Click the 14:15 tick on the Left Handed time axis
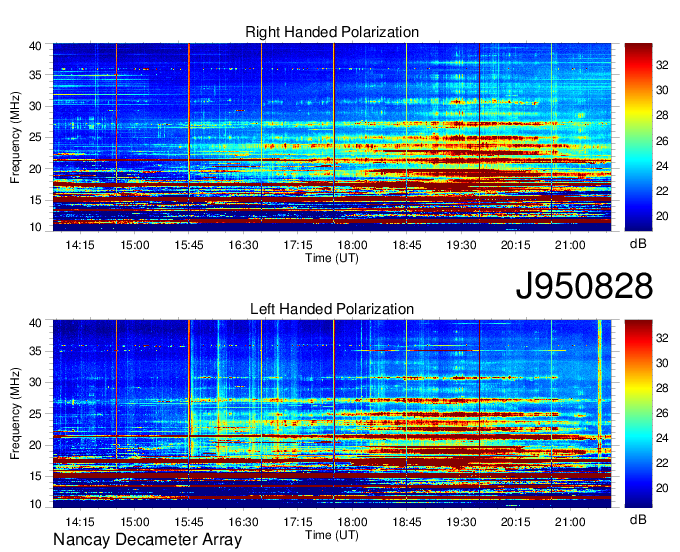The width and height of the screenshot is (680, 552). [80, 522]
